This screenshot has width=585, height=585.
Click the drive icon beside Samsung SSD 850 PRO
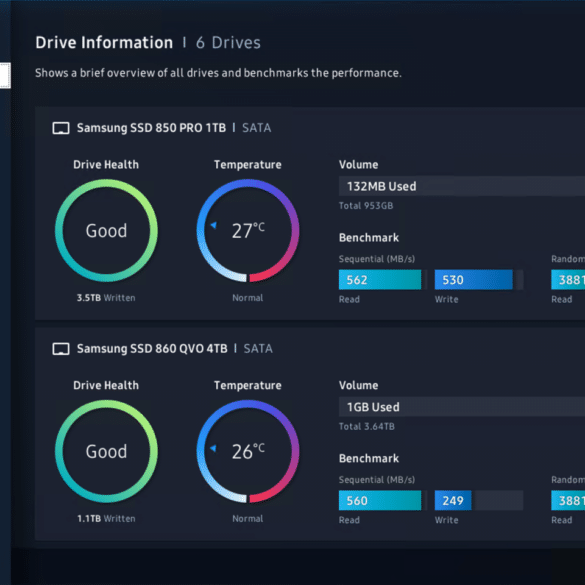click(61, 128)
